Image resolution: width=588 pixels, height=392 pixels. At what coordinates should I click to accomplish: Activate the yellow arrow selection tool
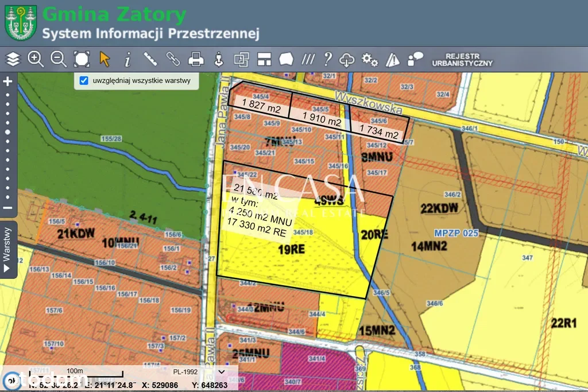[x=105, y=59]
